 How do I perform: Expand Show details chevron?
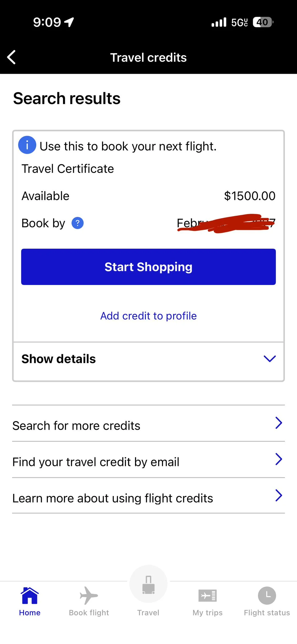pos(269,359)
